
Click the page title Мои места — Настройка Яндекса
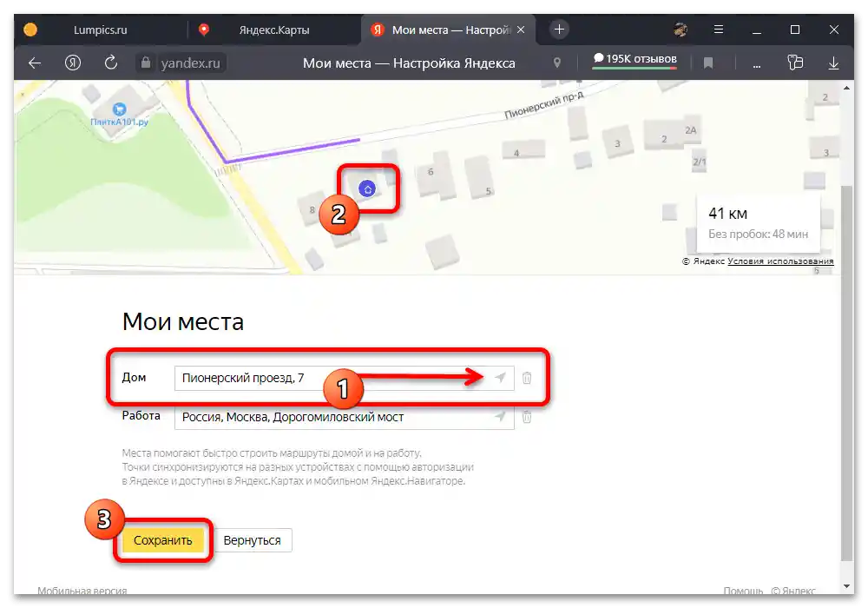409,63
